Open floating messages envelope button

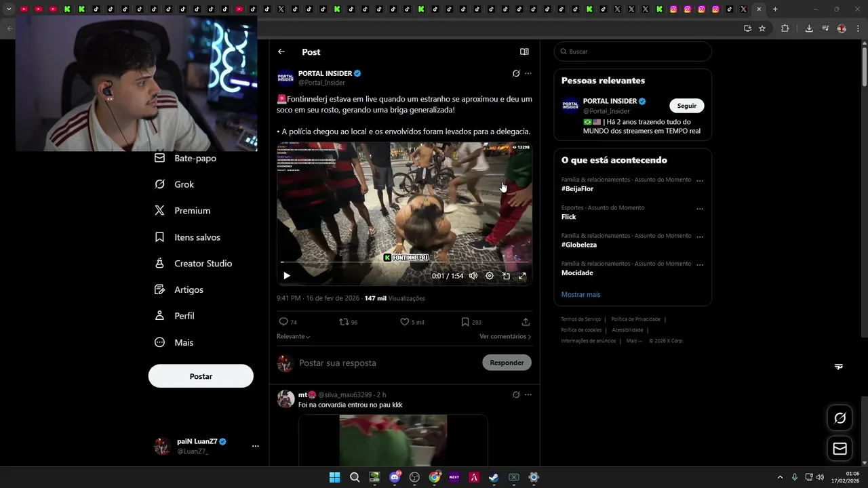coord(840,449)
